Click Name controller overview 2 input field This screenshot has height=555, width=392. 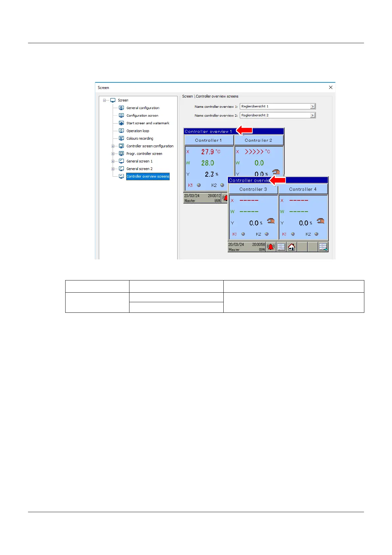point(275,115)
